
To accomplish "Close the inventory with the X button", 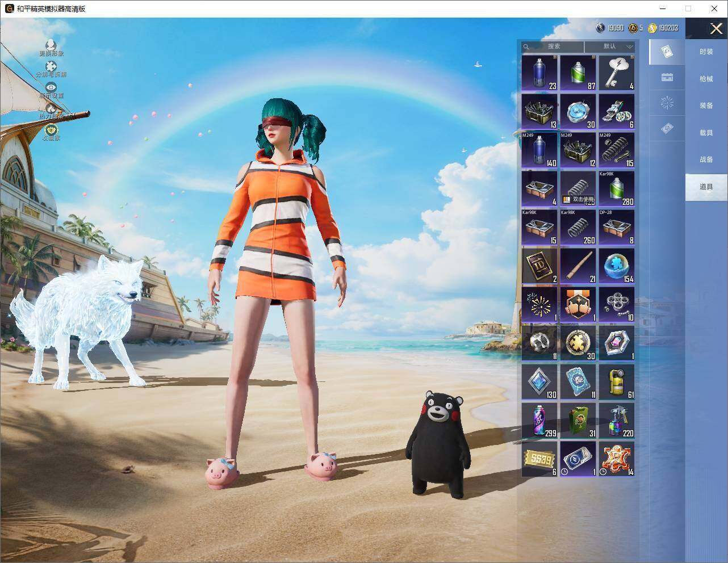I will tap(716, 28).
